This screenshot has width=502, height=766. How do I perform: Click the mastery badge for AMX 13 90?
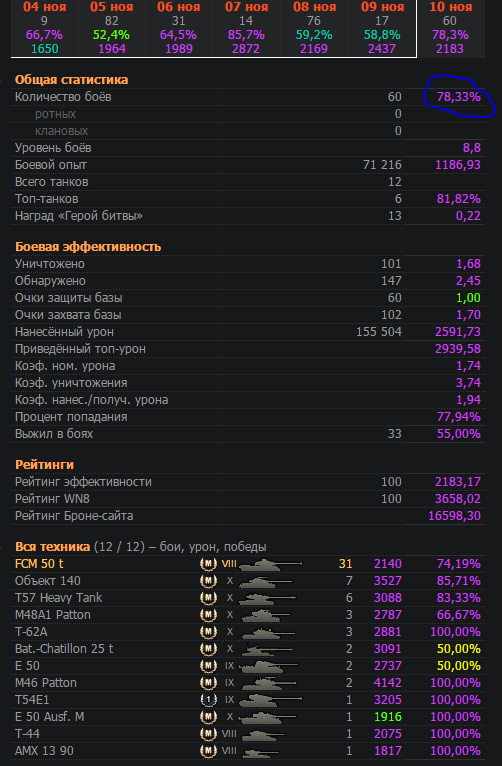[208, 751]
